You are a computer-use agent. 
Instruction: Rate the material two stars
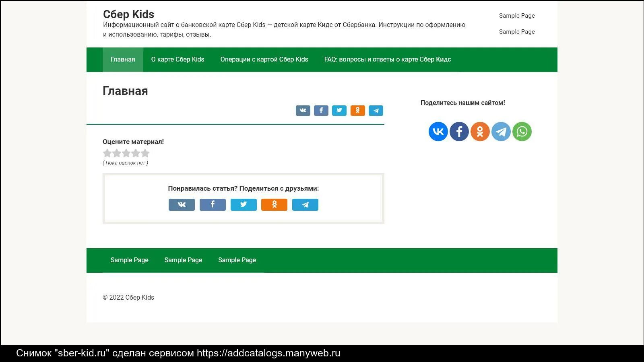pyautogui.click(x=117, y=153)
